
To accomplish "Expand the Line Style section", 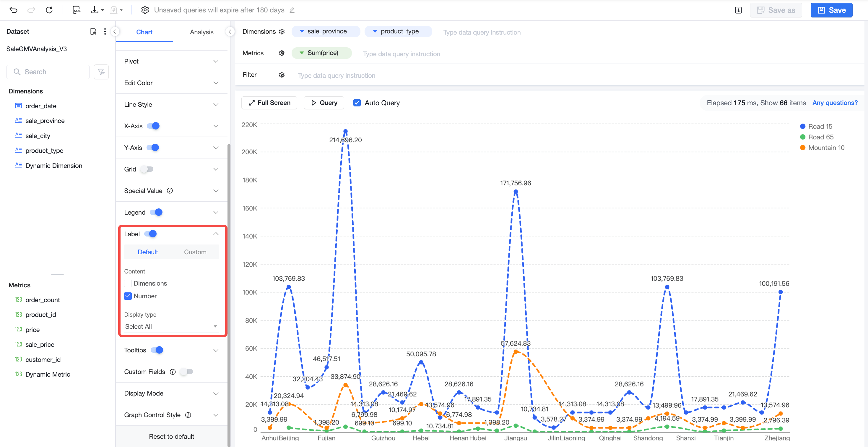I will click(172, 104).
